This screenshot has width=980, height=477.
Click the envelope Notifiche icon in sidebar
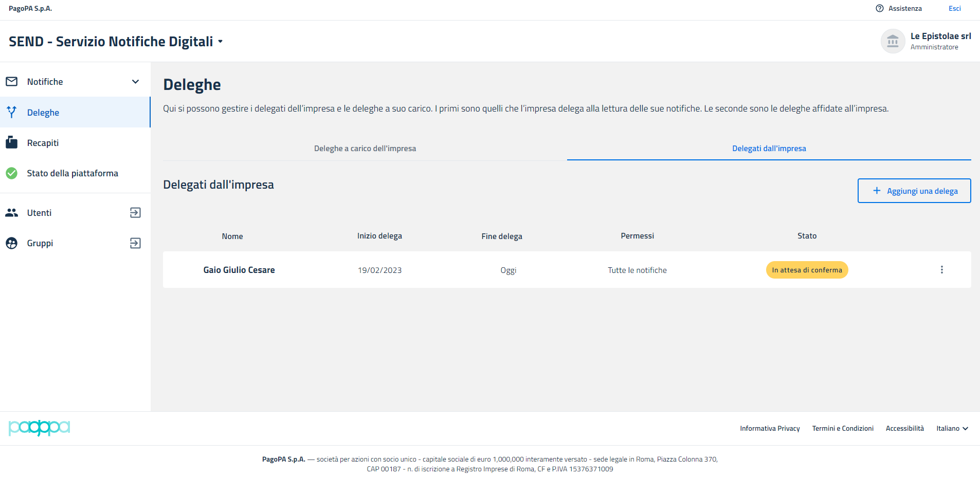pos(11,82)
